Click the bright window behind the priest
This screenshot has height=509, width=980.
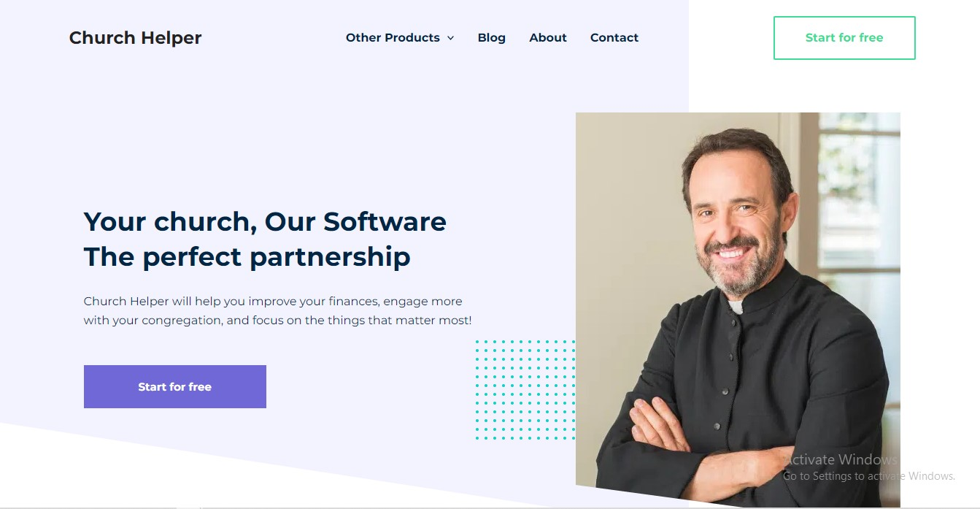(859, 204)
